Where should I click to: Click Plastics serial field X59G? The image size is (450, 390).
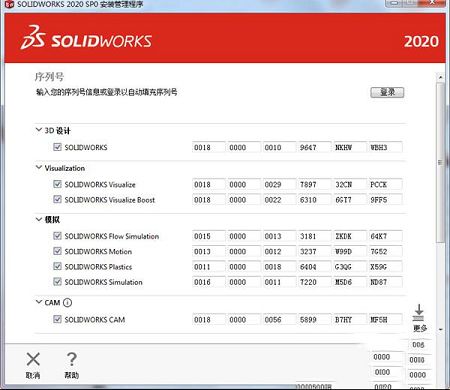pyautogui.click(x=385, y=267)
